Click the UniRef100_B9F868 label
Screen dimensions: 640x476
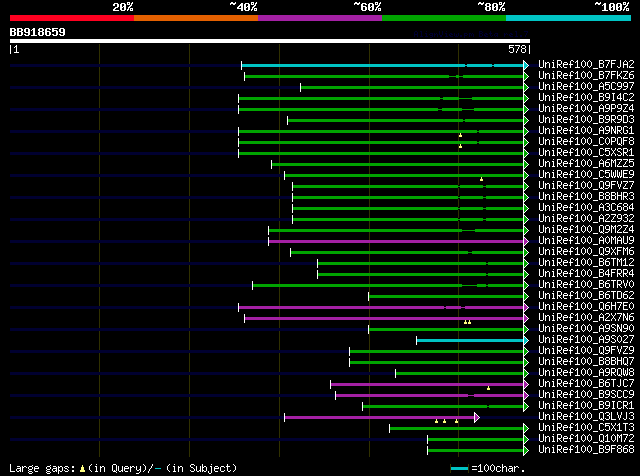(586, 450)
